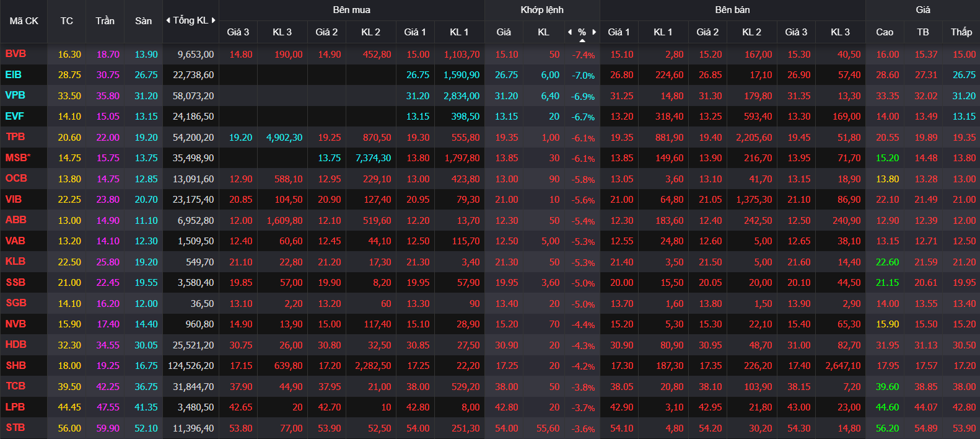Open KLB stock ticker

coord(15,262)
